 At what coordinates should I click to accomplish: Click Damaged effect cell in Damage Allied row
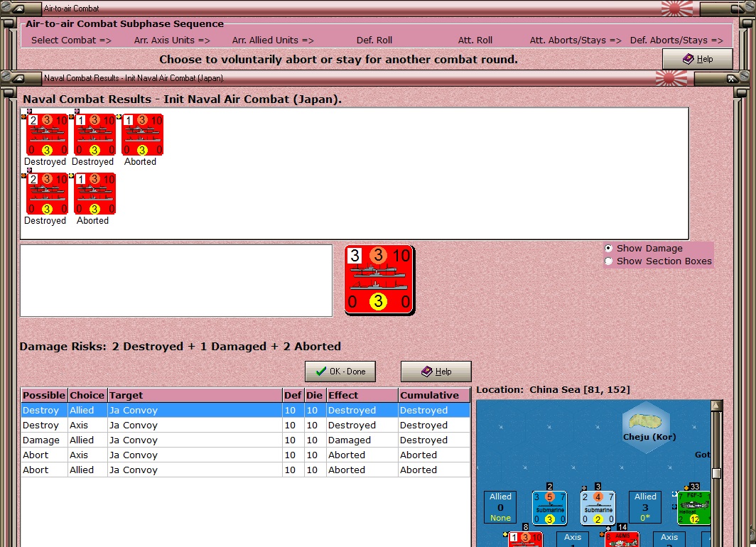pyautogui.click(x=362, y=440)
